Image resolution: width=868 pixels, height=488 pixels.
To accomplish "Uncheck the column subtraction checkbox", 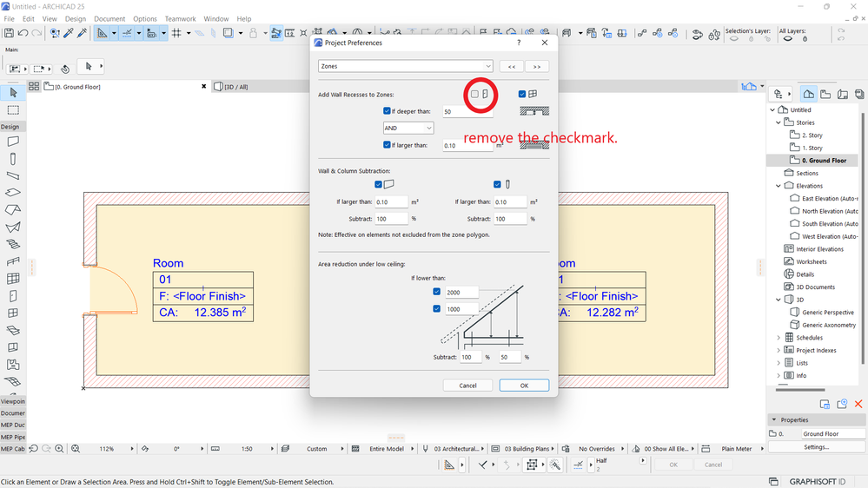I will coord(497,184).
